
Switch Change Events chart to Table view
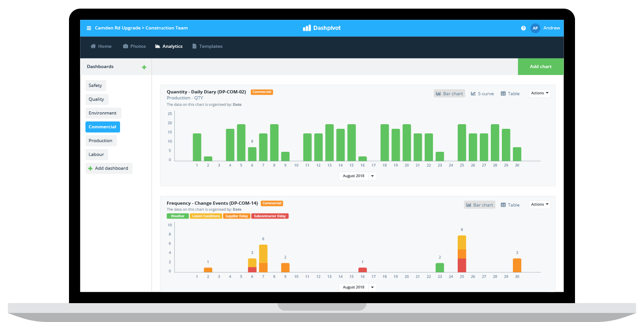point(510,205)
